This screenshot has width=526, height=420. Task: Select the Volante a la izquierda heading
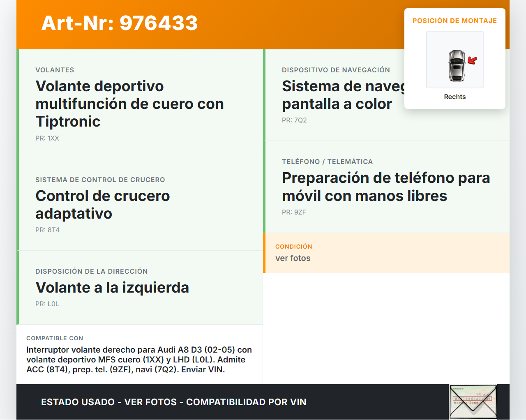click(x=112, y=287)
